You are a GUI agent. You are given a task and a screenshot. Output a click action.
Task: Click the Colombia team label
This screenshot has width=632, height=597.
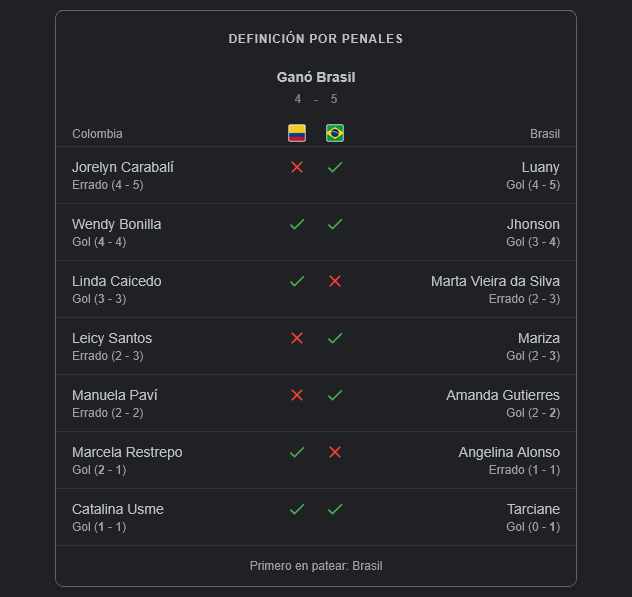(x=97, y=134)
